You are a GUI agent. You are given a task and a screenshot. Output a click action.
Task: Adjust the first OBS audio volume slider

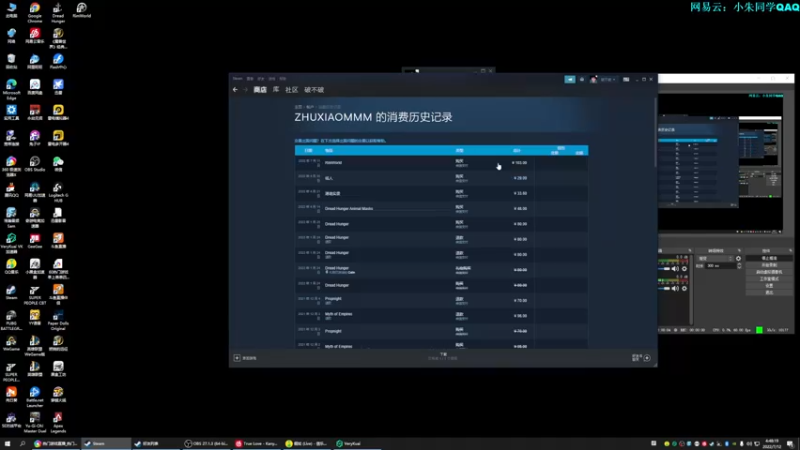pos(664,268)
